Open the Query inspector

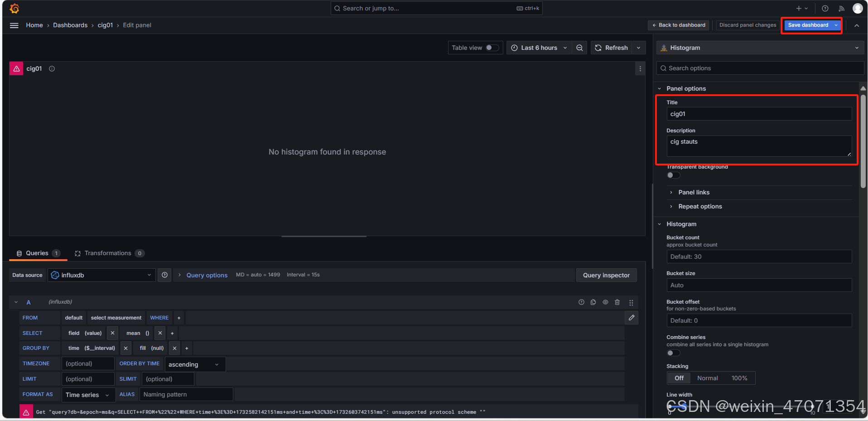[x=606, y=275]
